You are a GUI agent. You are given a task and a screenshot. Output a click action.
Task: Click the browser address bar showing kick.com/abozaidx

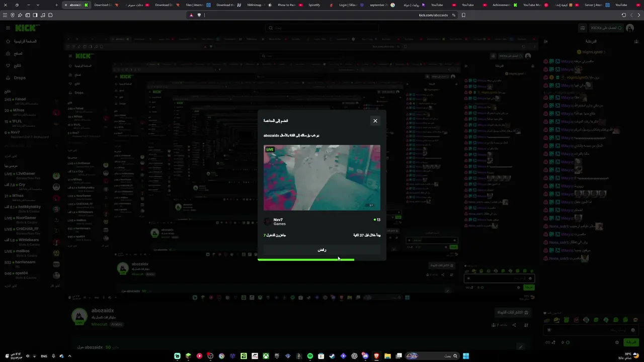(322, 15)
